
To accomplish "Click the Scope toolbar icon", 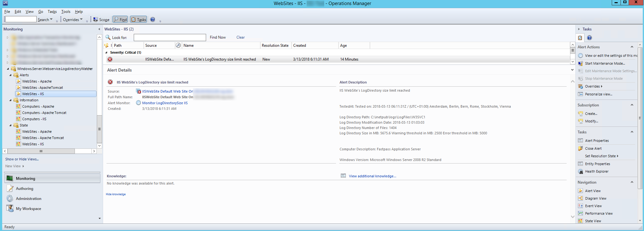I will [x=101, y=19].
